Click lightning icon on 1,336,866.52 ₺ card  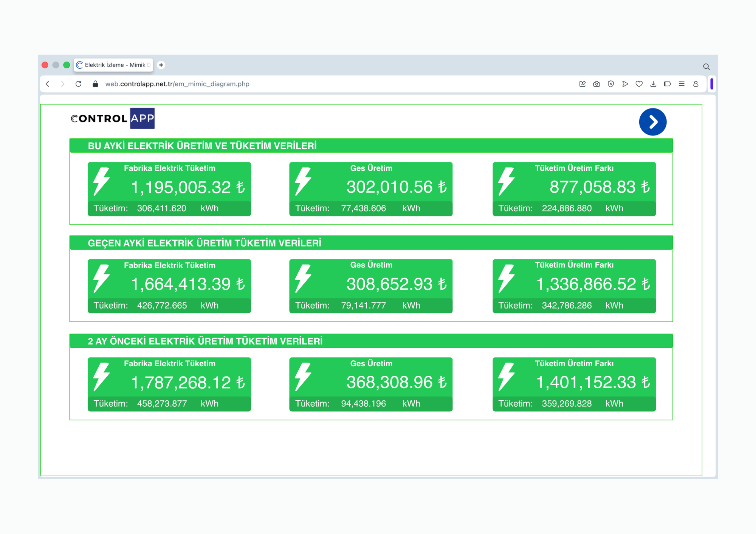pyautogui.click(x=506, y=279)
